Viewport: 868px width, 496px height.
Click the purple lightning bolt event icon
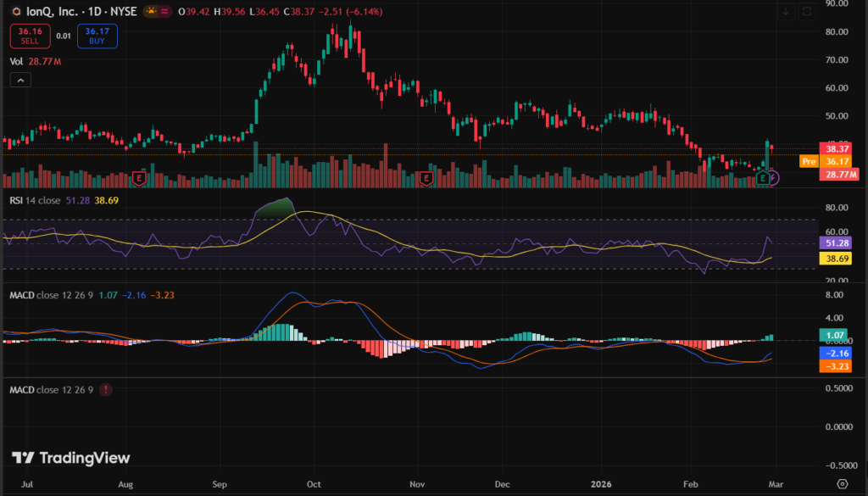774,178
